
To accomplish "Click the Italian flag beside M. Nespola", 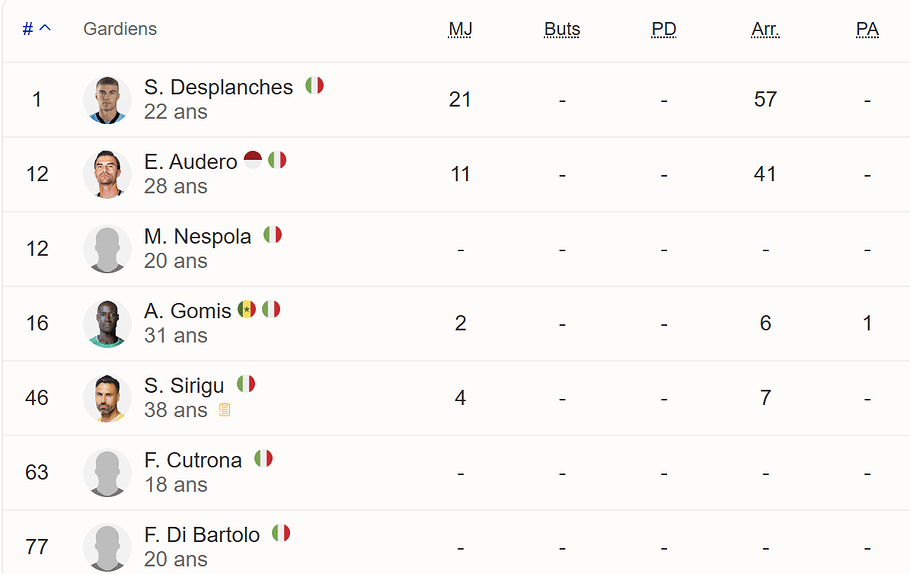I will [273, 235].
